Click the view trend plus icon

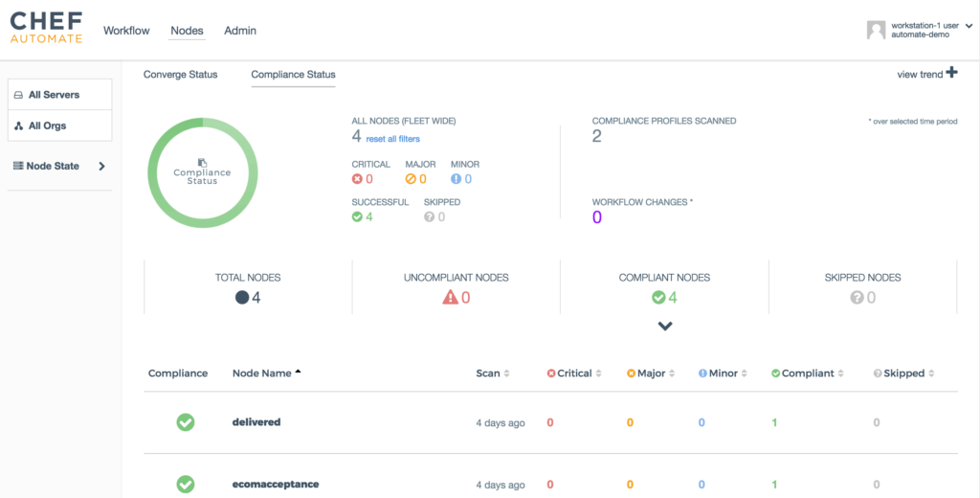(950, 73)
